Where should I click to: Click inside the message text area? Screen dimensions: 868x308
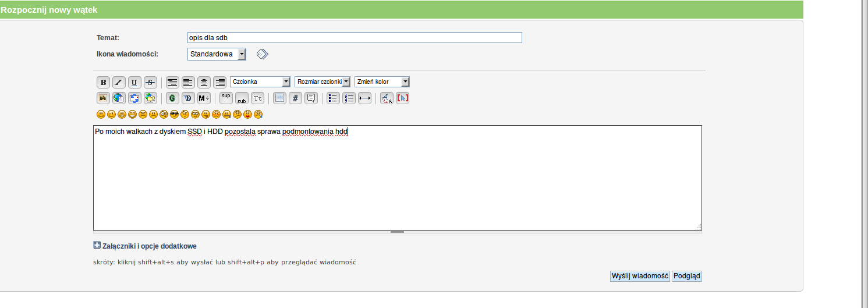(x=398, y=178)
